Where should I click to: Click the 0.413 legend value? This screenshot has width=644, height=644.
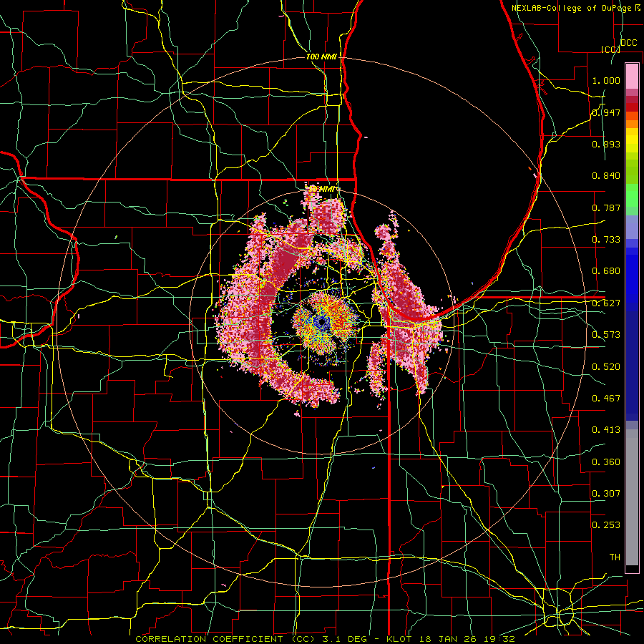coord(606,430)
